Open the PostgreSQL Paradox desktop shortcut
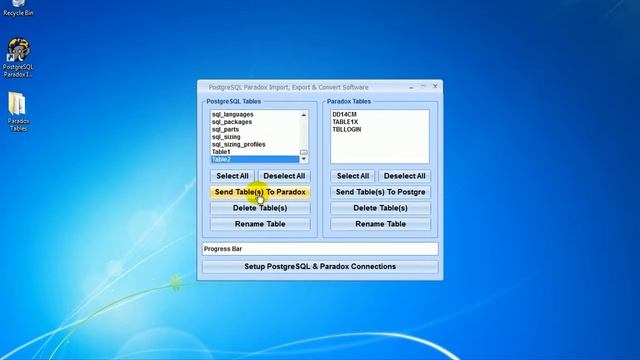The width and height of the screenshot is (640, 360). pos(18,57)
